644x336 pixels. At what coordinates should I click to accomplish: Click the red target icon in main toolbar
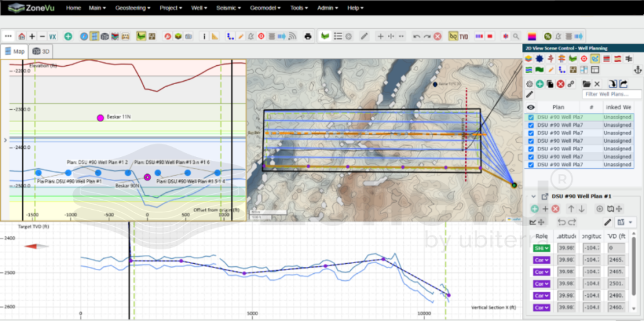tap(261, 36)
